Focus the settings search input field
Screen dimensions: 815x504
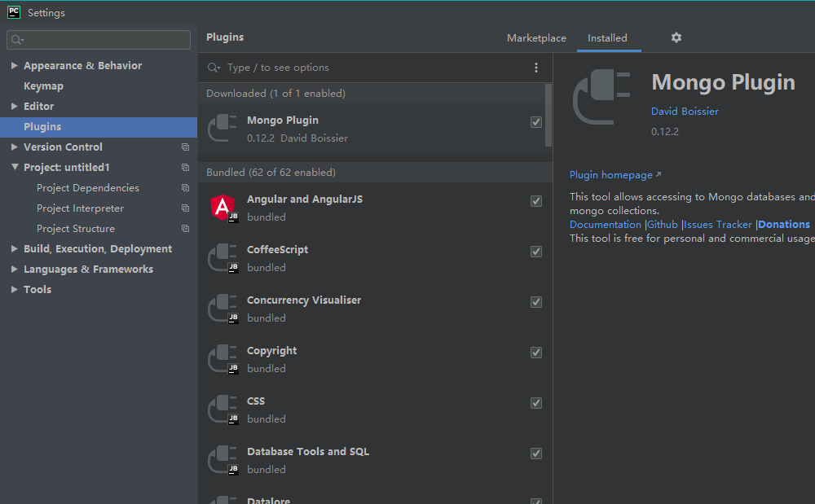[99, 40]
